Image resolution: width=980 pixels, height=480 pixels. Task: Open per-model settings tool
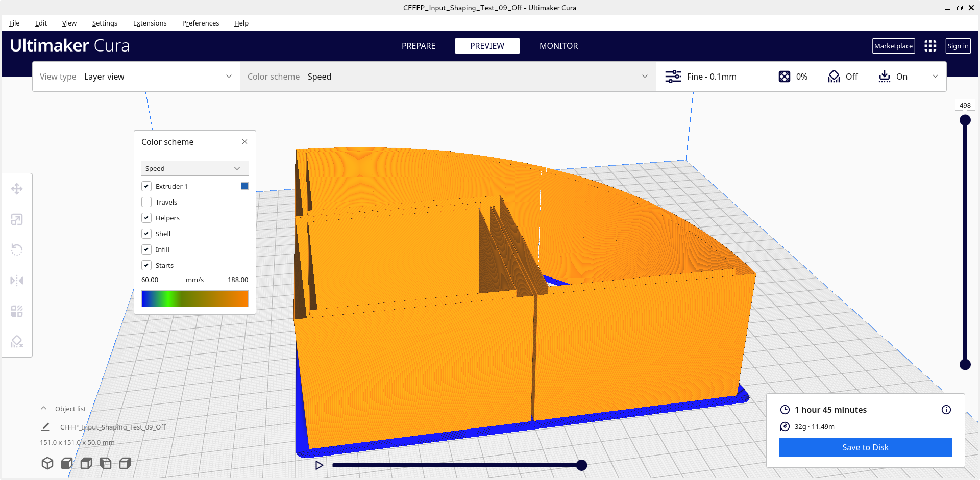(17, 311)
